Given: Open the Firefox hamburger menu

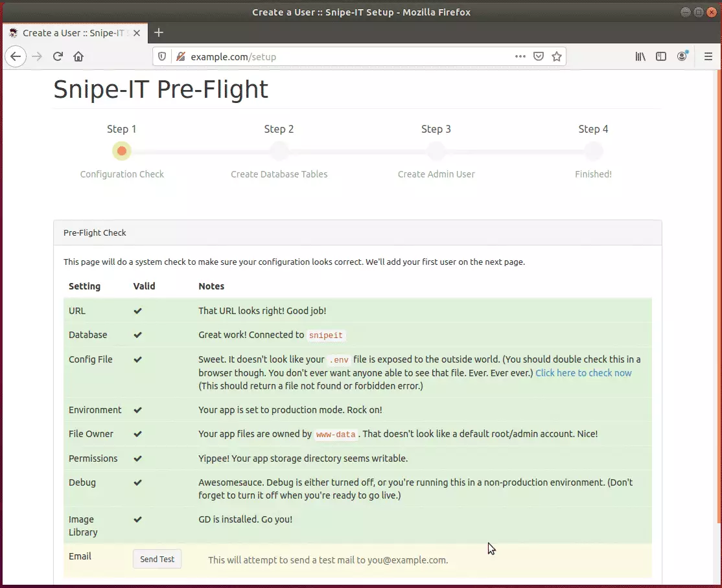Looking at the screenshot, I should (x=708, y=56).
